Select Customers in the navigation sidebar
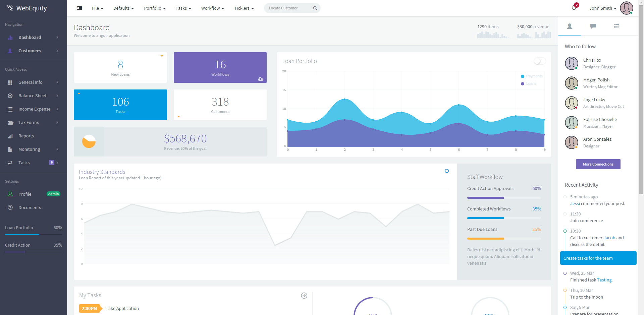Viewport: 644px width, 315px height. pos(30,51)
